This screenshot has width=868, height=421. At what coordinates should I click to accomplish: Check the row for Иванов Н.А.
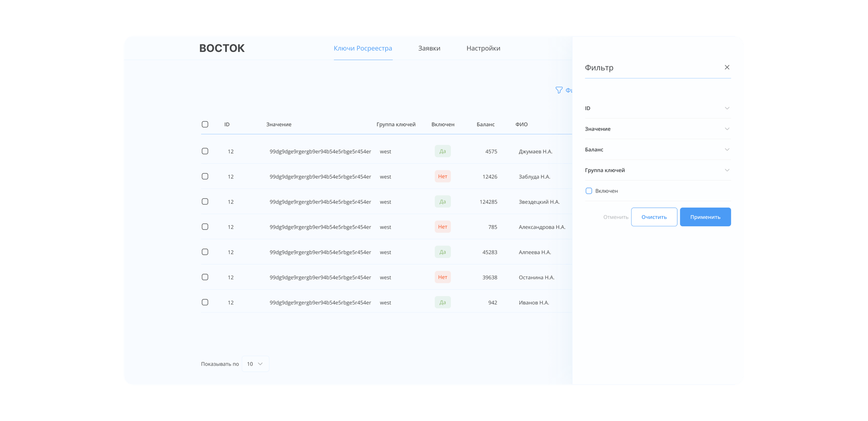coord(205,302)
